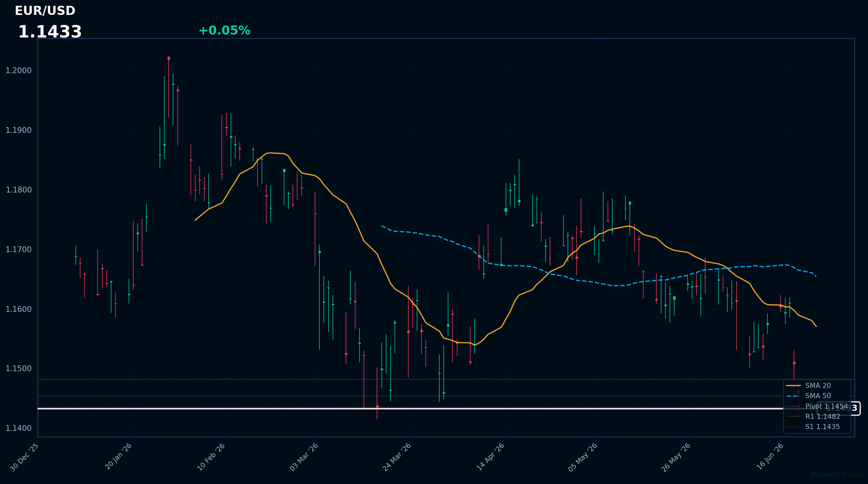Viewport: 868px width, 484px height.
Task: Click the EUR/USD pair title
Action: 45,11
